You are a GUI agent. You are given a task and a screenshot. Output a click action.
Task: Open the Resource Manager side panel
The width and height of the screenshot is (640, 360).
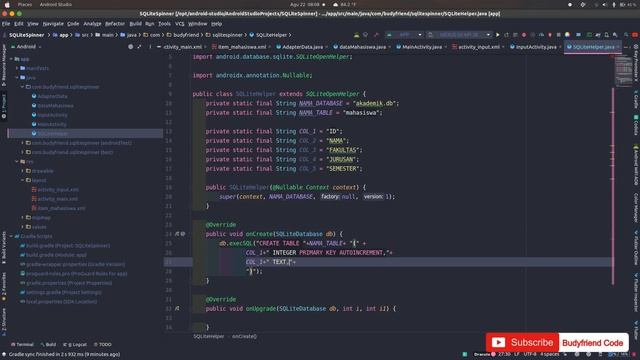[x=4, y=65]
